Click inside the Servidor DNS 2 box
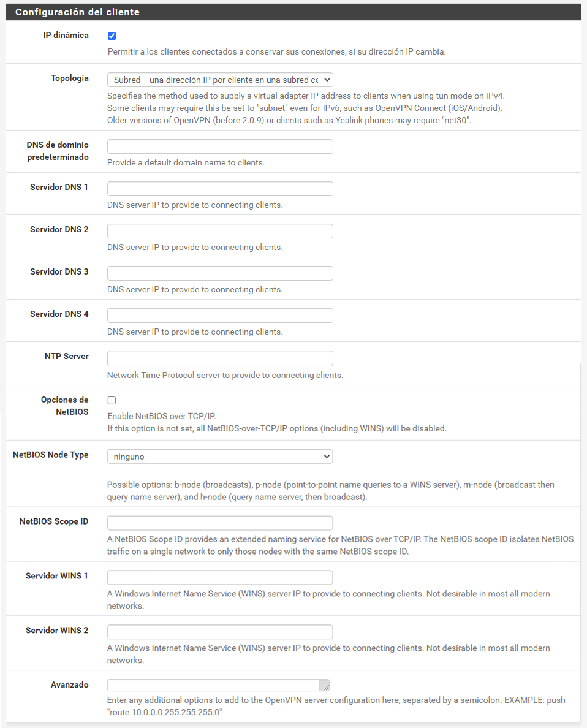This screenshot has width=587, height=728. coord(219,230)
